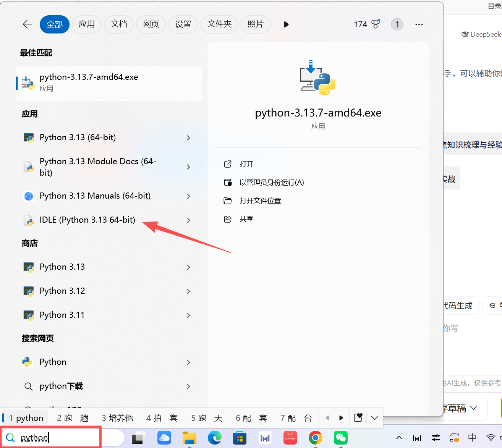The height and width of the screenshot is (448, 502).
Task: Select IME candidate 4 拍一套
Action: click(162, 418)
